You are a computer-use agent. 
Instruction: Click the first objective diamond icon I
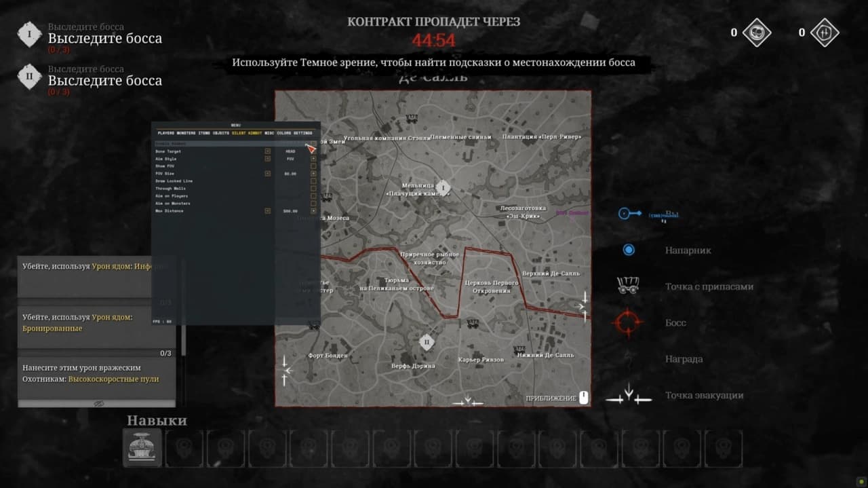pyautogui.click(x=29, y=35)
